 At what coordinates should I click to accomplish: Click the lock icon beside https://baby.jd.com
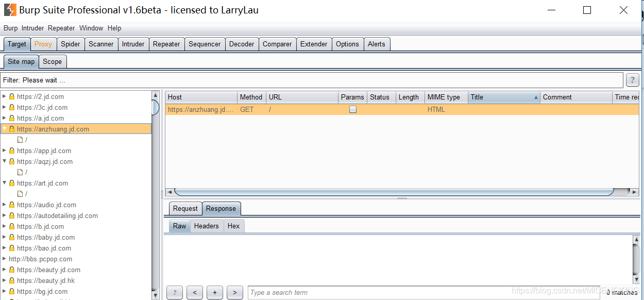click(12, 237)
